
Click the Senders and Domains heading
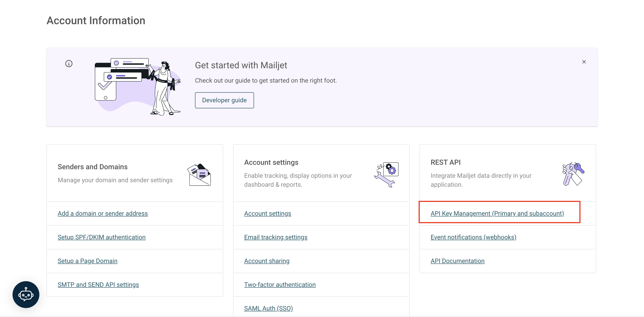(x=93, y=167)
